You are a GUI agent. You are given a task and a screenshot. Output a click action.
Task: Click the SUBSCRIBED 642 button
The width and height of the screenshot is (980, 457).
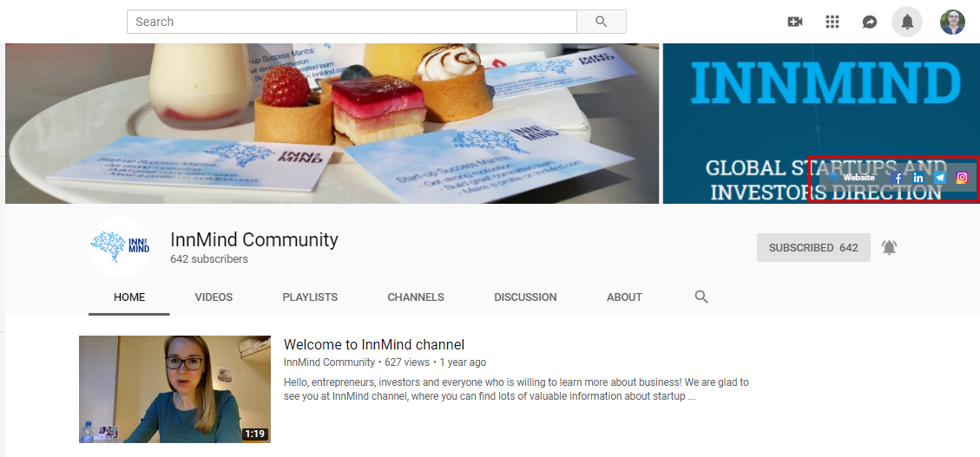[813, 248]
